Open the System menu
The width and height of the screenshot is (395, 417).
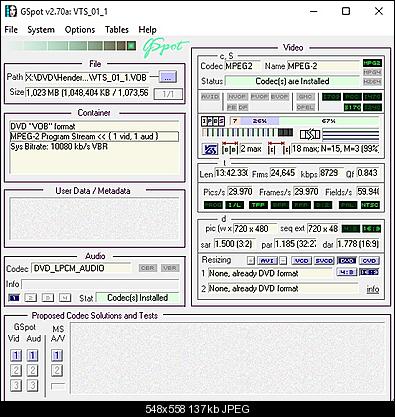[41, 30]
